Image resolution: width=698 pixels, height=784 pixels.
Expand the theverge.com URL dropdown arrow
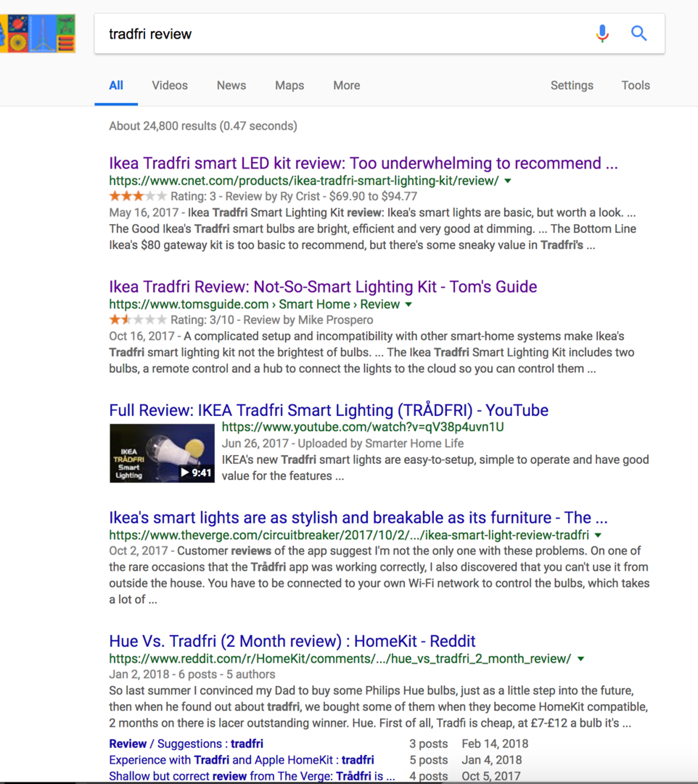[x=598, y=535]
